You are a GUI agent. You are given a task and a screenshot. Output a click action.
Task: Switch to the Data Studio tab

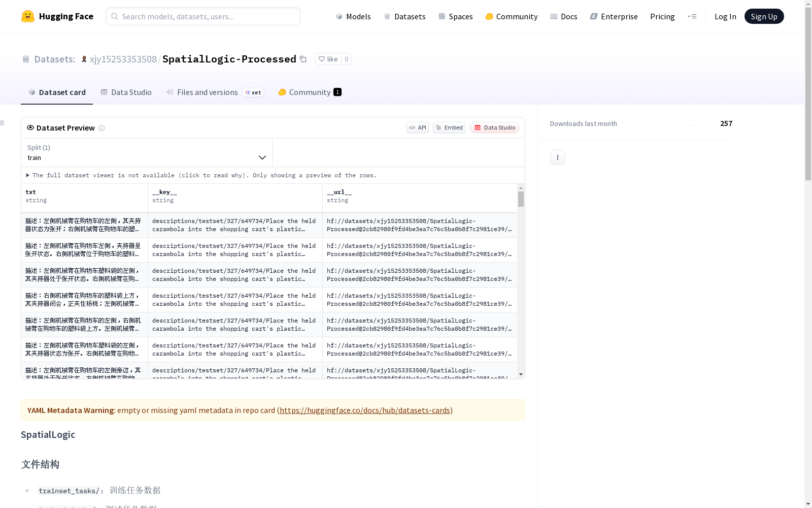click(126, 92)
